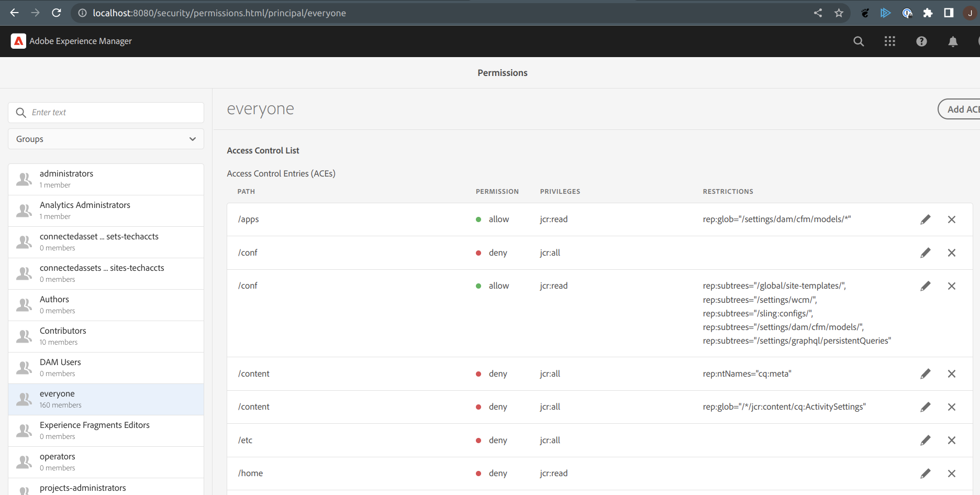Select the DAM Users group
Screen dimensions: 980x495
106,368
